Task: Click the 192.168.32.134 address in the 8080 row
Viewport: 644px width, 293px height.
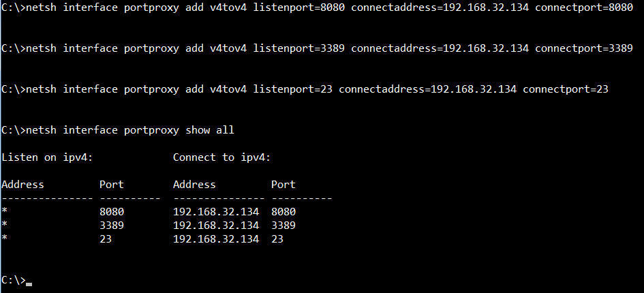Action: [x=216, y=212]
